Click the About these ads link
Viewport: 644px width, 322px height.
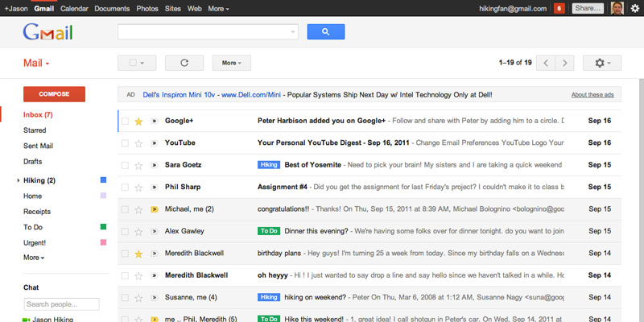[x=592, y=95]
